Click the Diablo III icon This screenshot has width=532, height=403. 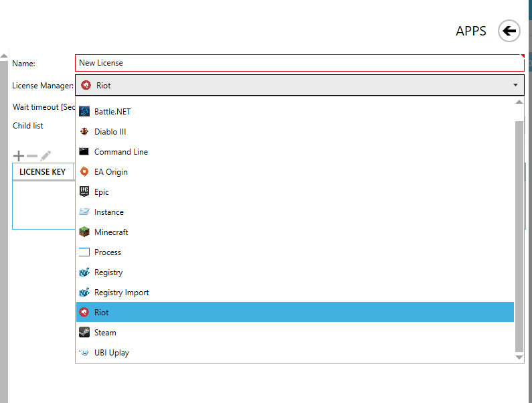coord(84,131)
